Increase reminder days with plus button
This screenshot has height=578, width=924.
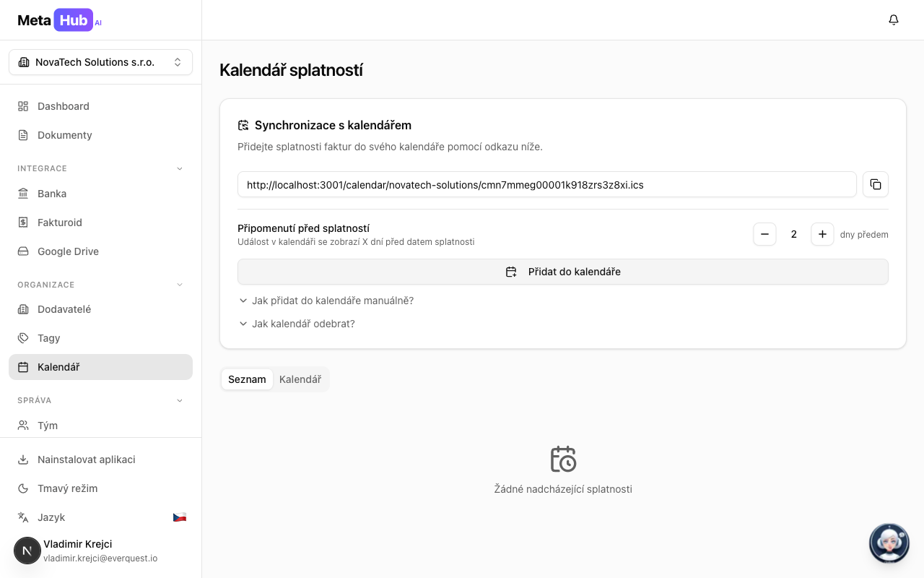tap(822, 234)
